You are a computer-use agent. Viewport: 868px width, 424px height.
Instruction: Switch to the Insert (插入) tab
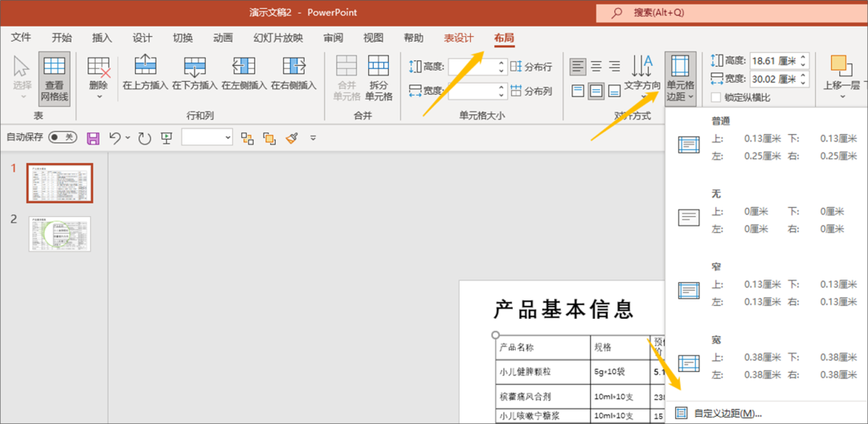pos(102,38)
